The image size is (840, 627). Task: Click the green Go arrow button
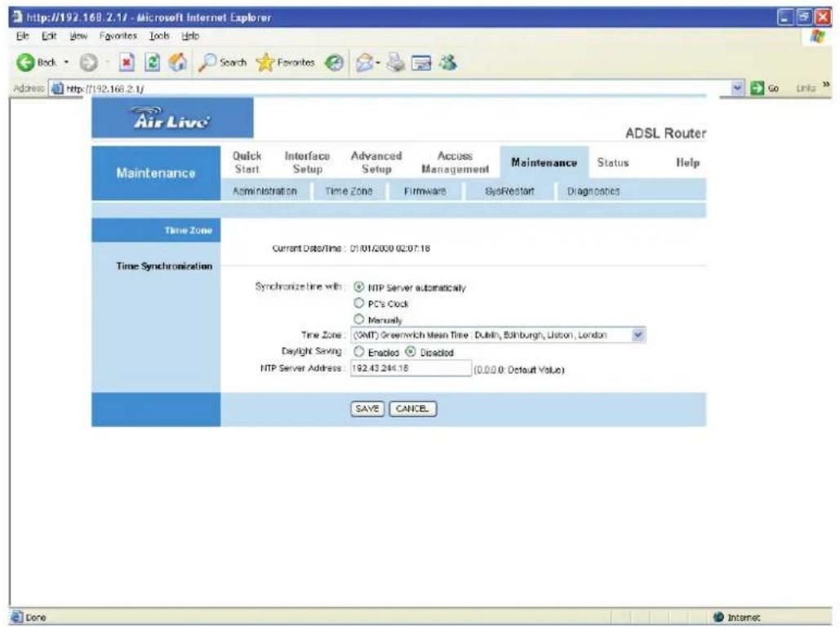pos(757,88)
